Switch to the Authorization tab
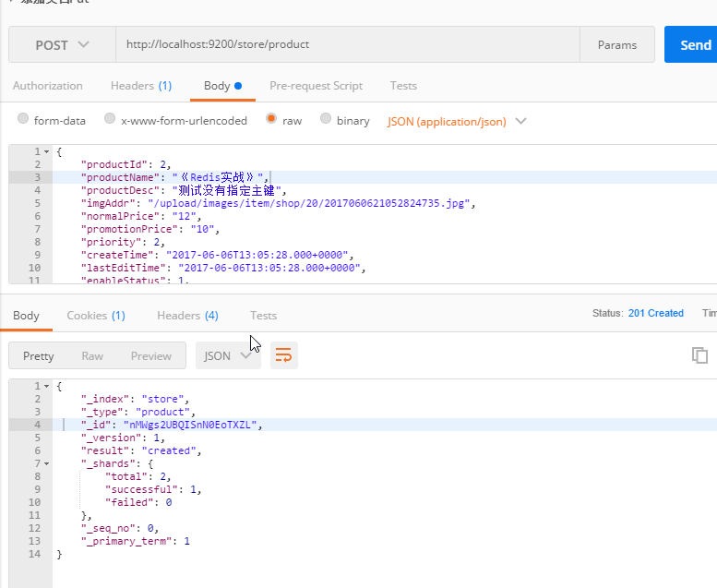 point(48,86)
